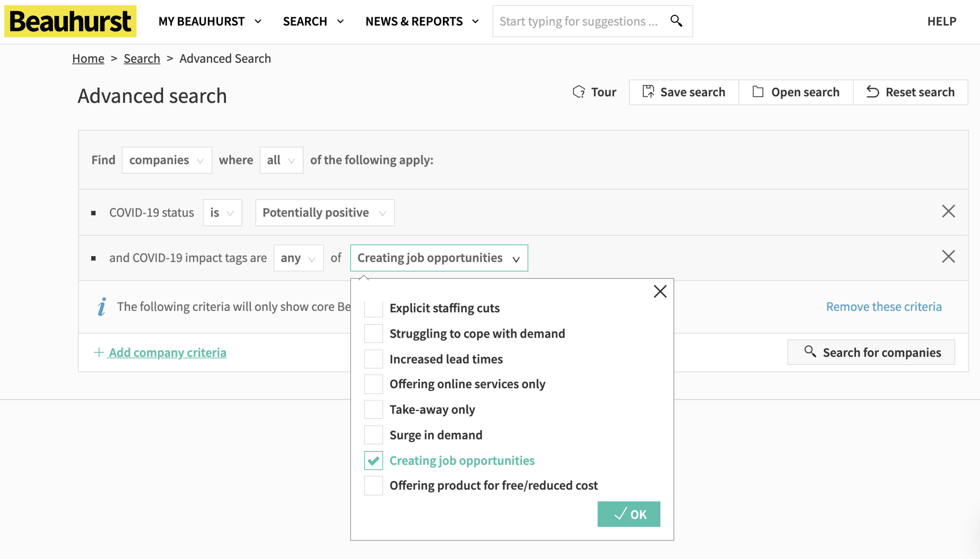The height and width of the screenshot is (559, 980).
Task: Uncheck Creating job opportunities
Action: pos(373,461)
